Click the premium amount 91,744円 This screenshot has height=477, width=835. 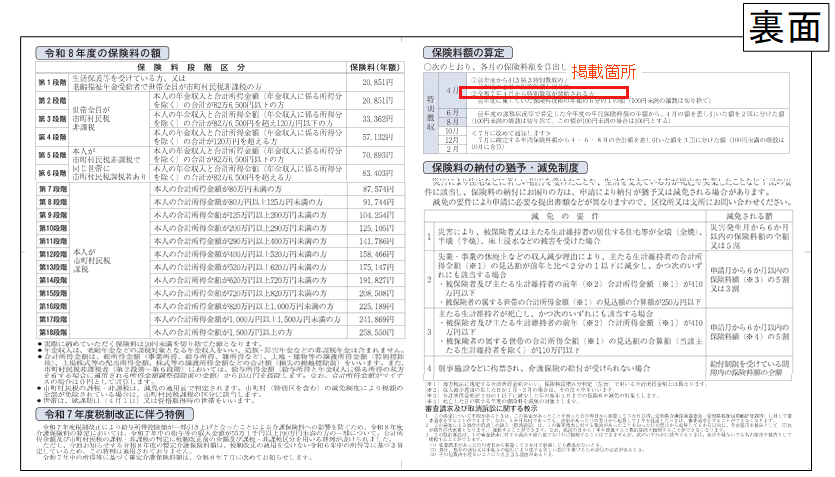click(378, 202)
